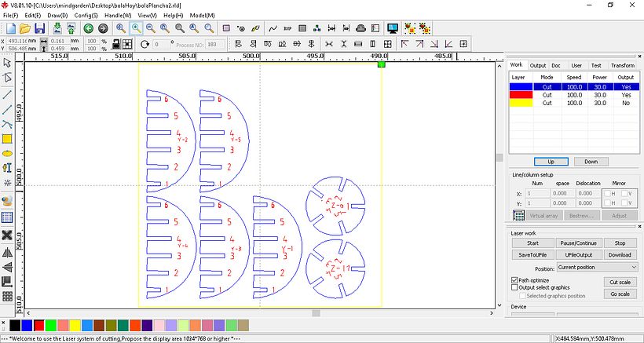Image resolution: width=644 pixels, height=343 pixels.
Task: Open the Model(M) menu
Action: (202, 15)
